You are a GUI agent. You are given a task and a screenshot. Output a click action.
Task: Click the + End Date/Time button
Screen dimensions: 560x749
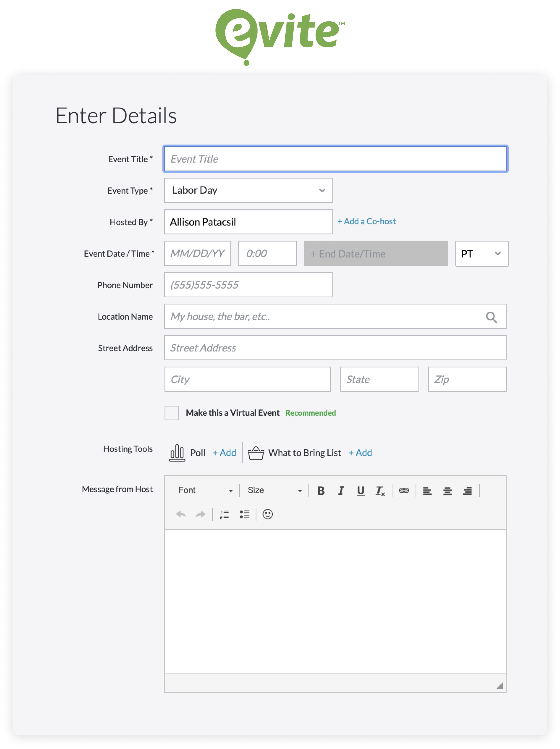(376, 254)
